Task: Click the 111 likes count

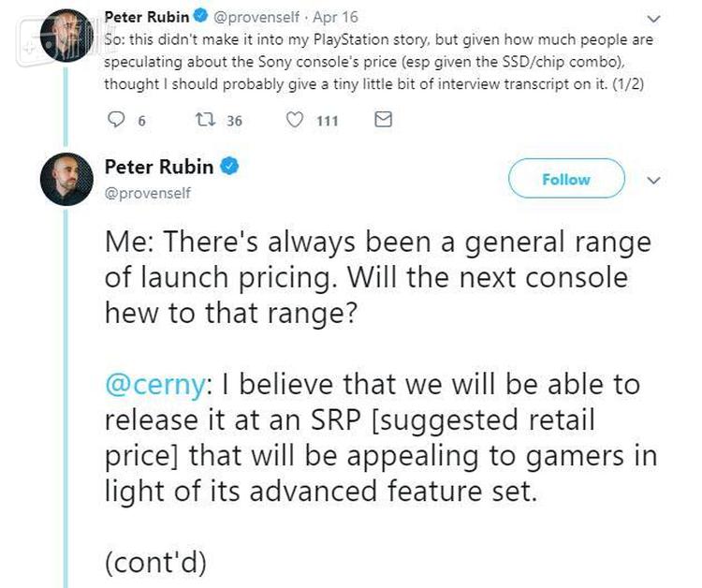Action: [326, 120]
